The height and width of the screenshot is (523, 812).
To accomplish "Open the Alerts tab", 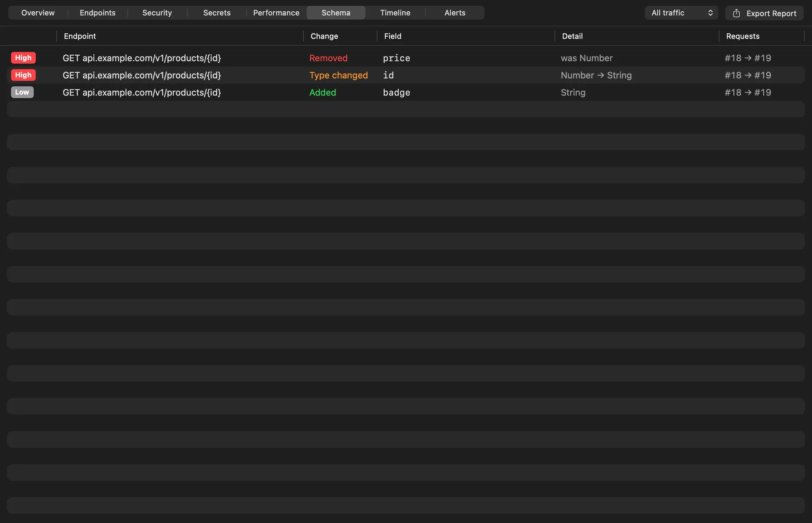I will [455, 13].
